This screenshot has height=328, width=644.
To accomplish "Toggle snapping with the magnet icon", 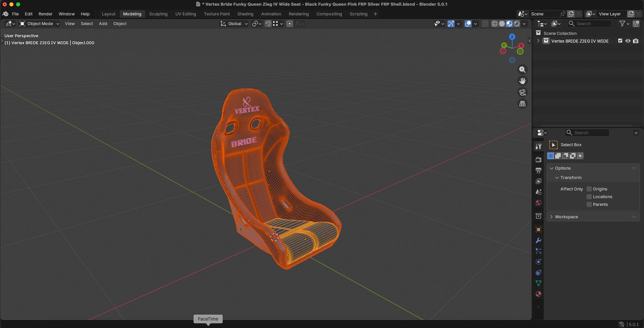I will (x=268, y=23).
